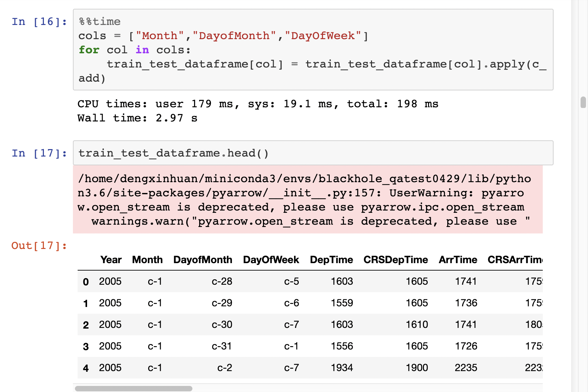Click the In [16] cell prompt
Image resolution: width=588 pixels, height=392 pixels.
tap(39, 22)
